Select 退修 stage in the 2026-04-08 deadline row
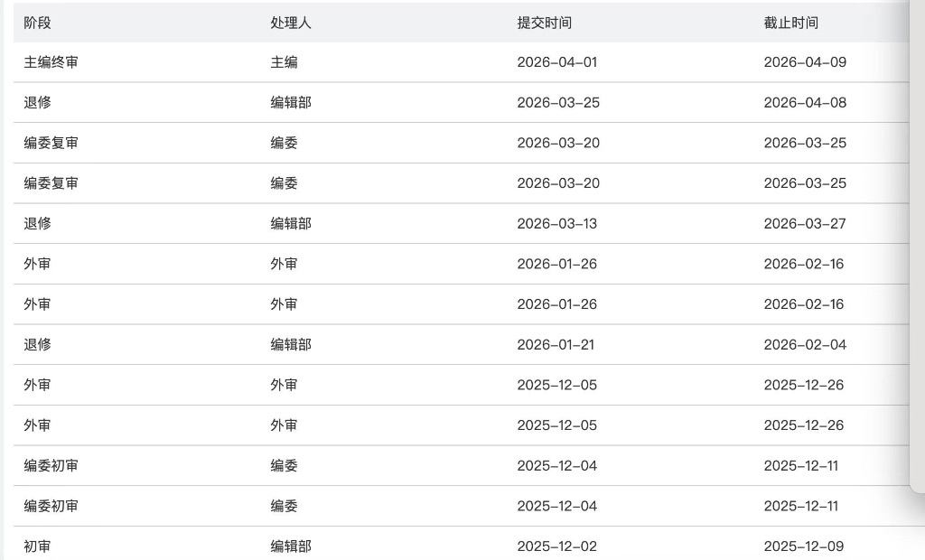This screenshot has width=925, height=560. pos(37,102)
